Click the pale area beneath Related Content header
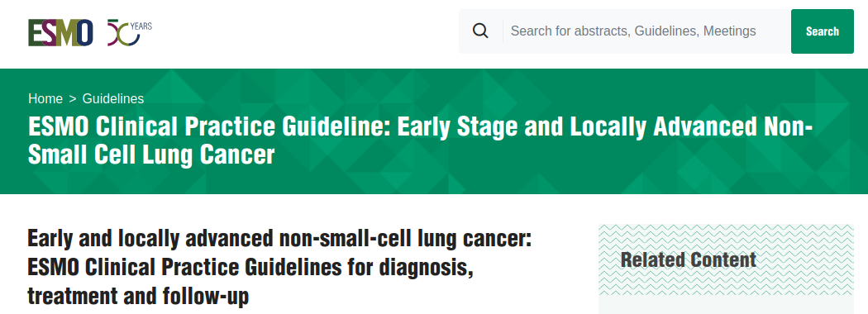Viewport: 868px width, 314px height. click(x=726, y=305)
